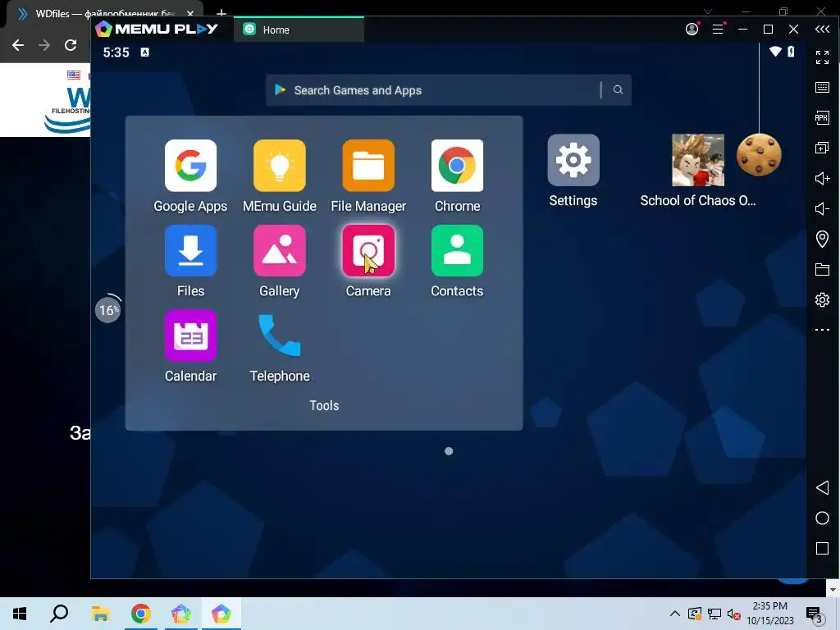Screen dimensions: 840x630
Task: Click the US flag language icon
Action: click(74, 75)
